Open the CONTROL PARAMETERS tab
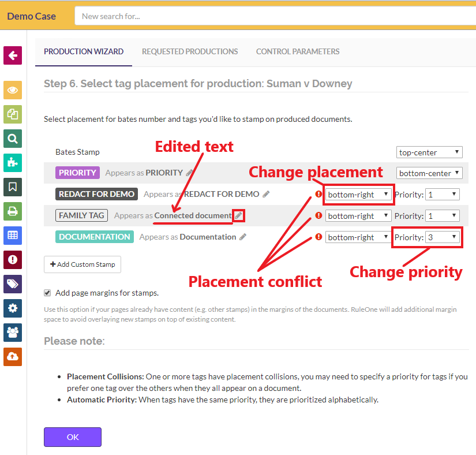This screenshot has height=455, width=476. (x=298, y=51)
